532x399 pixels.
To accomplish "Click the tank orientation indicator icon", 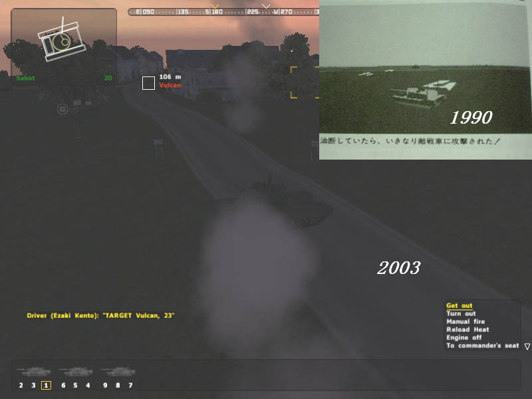I will pyautogui.click(x=61, y=42).
